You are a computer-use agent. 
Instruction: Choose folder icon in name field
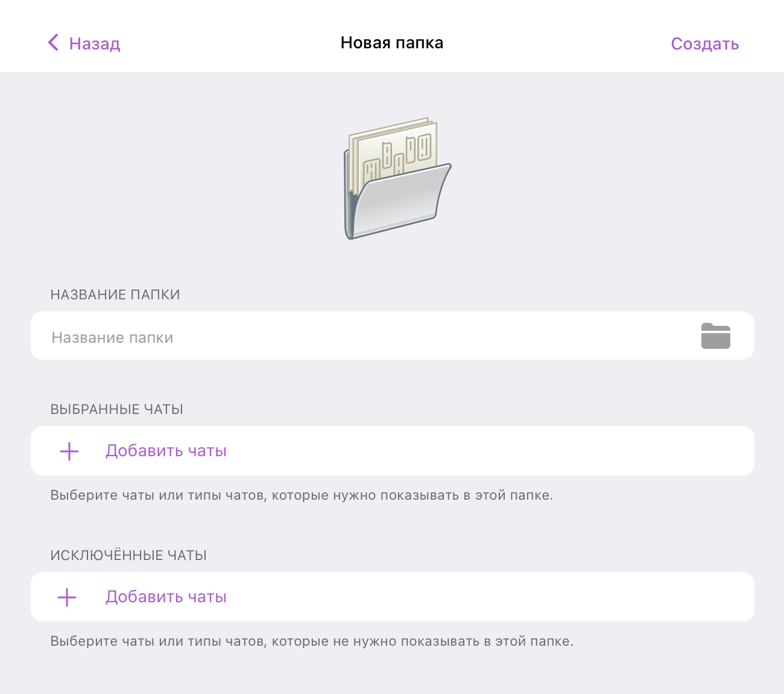pyautogui.click(x=716, y=336)
